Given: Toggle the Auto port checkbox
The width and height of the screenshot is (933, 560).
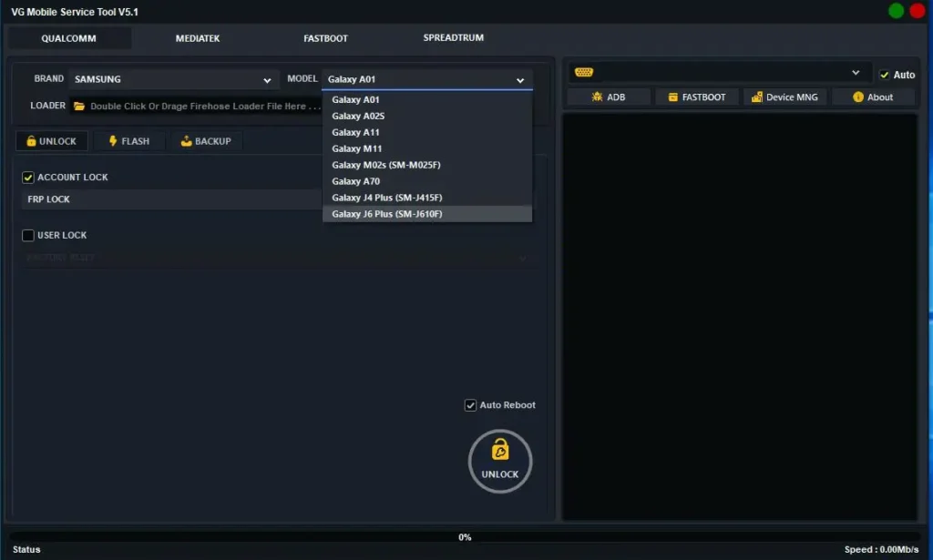Looking at the screenshot, I should point(884,75).
